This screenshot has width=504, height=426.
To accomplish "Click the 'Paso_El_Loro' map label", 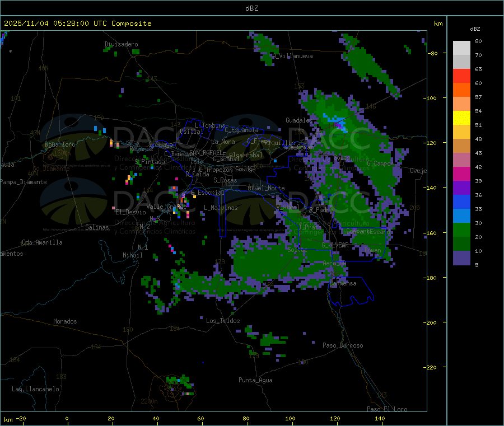I will point(388,409).
